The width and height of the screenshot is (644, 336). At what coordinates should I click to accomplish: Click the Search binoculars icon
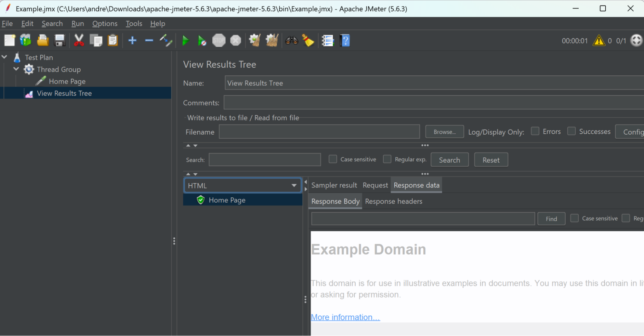click(x=292, y=41)
